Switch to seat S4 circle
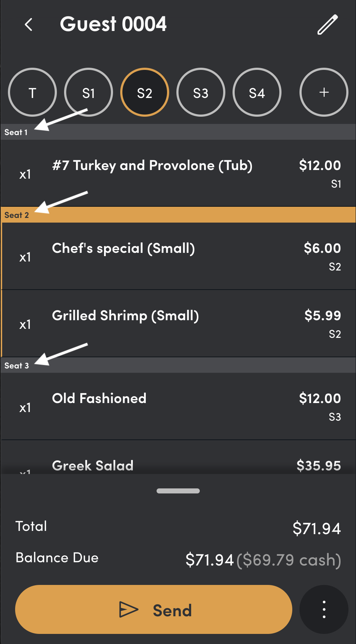356x644 pixels. click(x=257, y=92)
